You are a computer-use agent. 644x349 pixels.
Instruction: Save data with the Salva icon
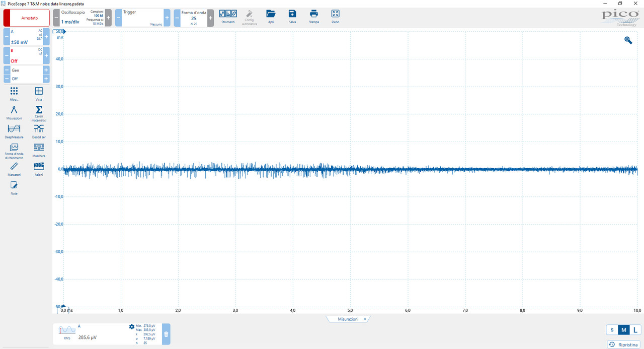[292, 17]
